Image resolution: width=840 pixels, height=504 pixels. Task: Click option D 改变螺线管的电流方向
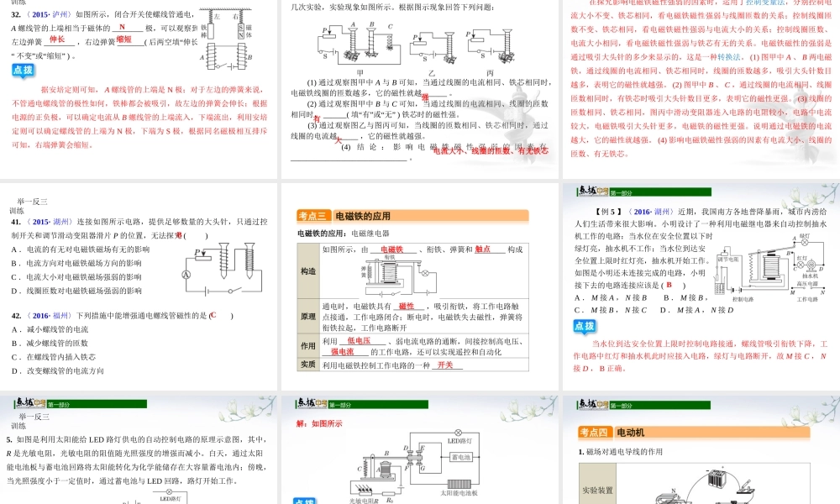coord(58,370)
